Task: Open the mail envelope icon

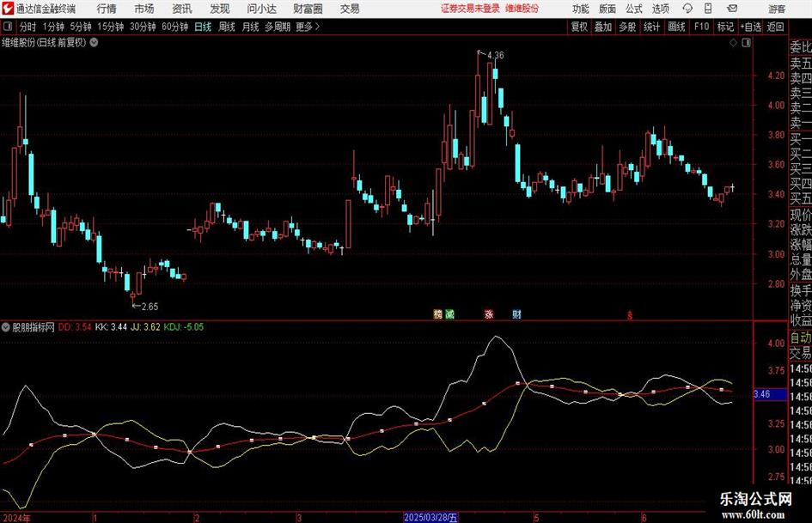Action: click(x=732, y=9)
